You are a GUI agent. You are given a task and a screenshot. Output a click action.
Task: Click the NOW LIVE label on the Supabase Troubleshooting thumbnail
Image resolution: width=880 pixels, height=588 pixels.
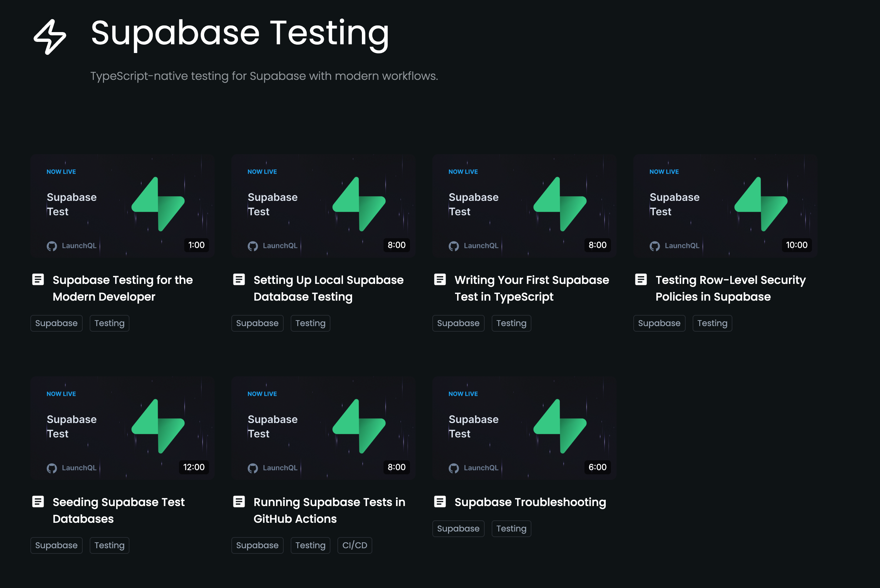click(x=463, y=394)
